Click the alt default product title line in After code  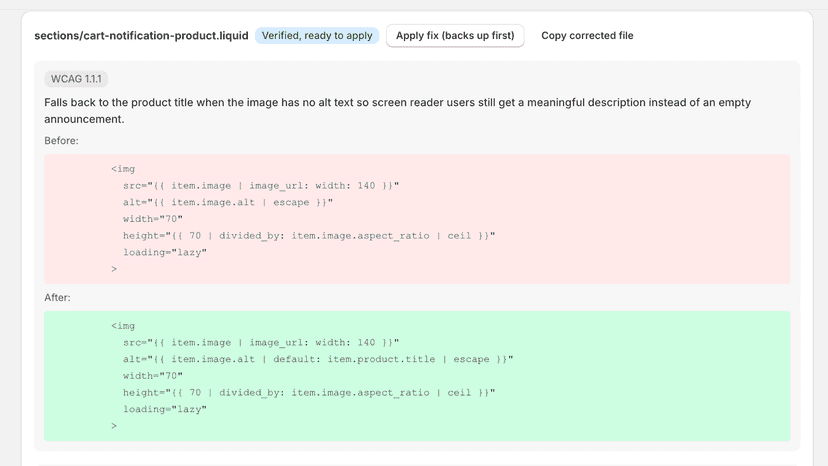point(318,359)
